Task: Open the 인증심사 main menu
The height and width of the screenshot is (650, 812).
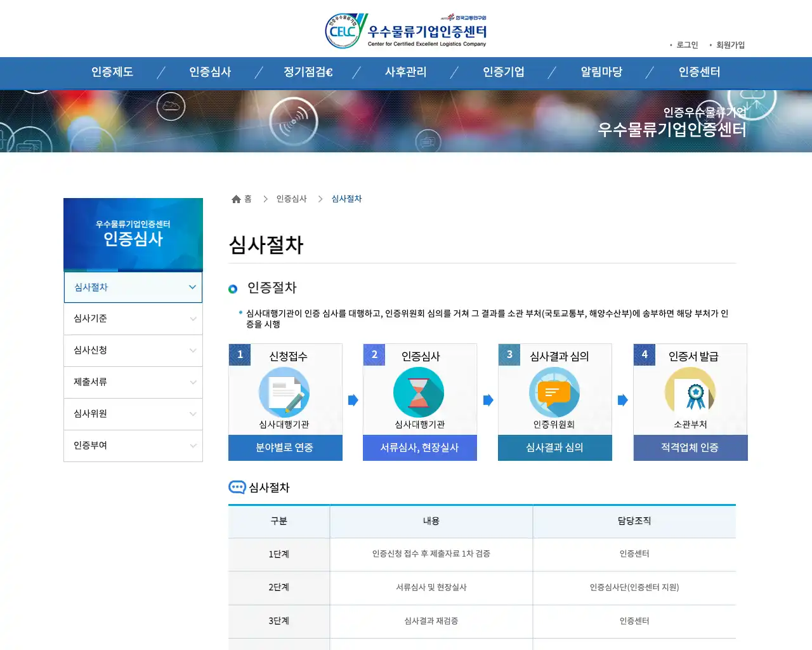Action: [x=210, y=72]
